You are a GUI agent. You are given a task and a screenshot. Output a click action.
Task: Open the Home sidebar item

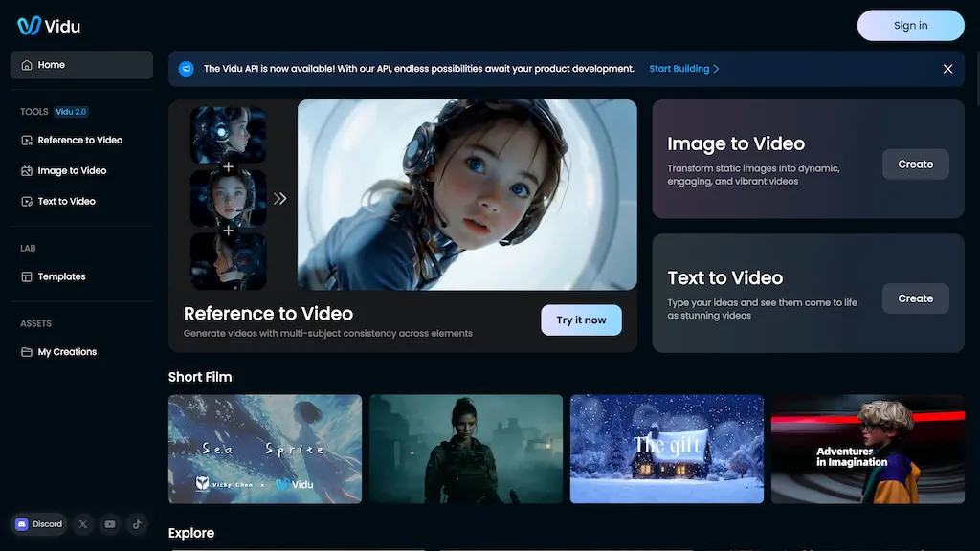click(81, 65)
